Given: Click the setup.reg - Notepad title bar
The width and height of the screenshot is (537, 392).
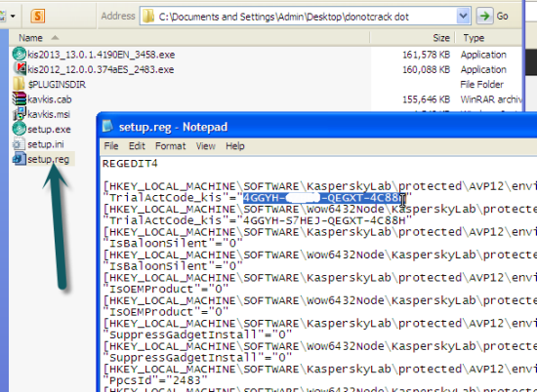Looking at the screenshot, I should click(316, 126).
